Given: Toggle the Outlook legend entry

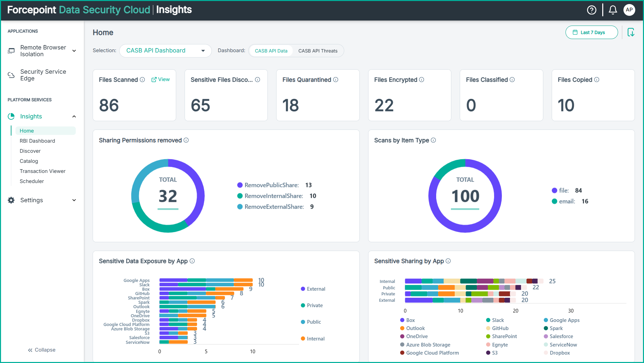Looking at the screenshot, I should click(413, 328).
